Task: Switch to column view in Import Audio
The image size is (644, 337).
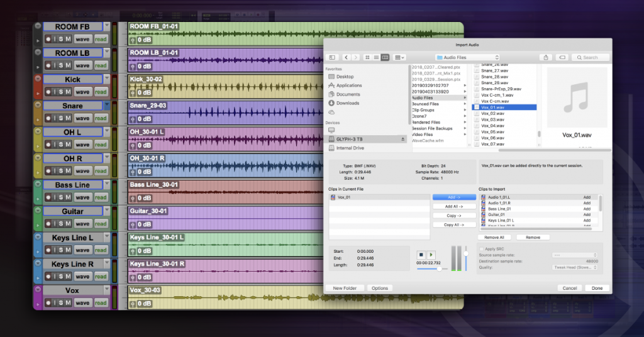Action: tap(385, 57)
